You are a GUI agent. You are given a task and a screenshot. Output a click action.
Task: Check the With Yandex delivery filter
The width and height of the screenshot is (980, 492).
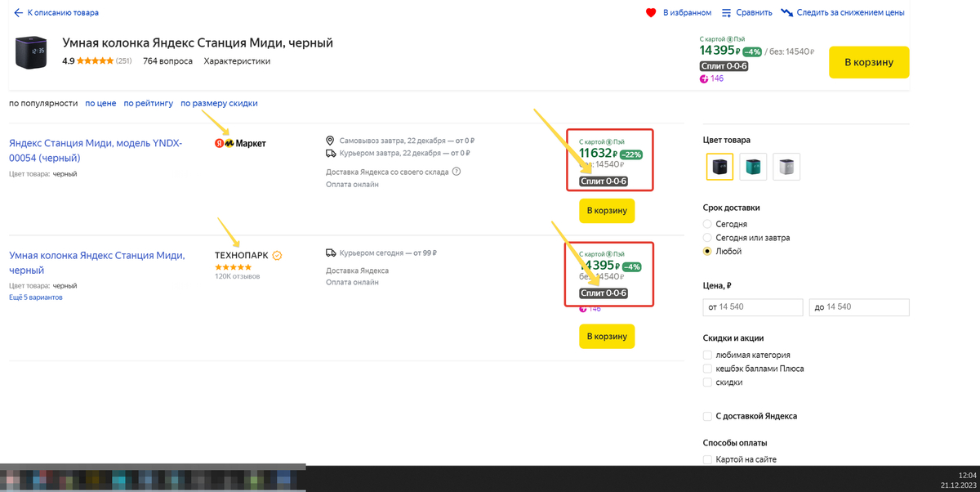pos(707,417)
